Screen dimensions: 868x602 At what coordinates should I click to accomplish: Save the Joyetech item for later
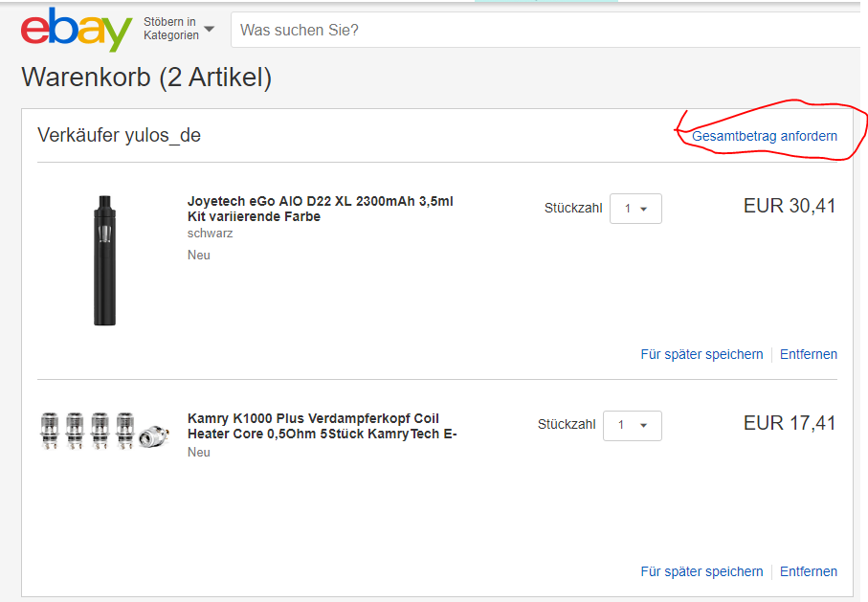[x=701, y=354]
